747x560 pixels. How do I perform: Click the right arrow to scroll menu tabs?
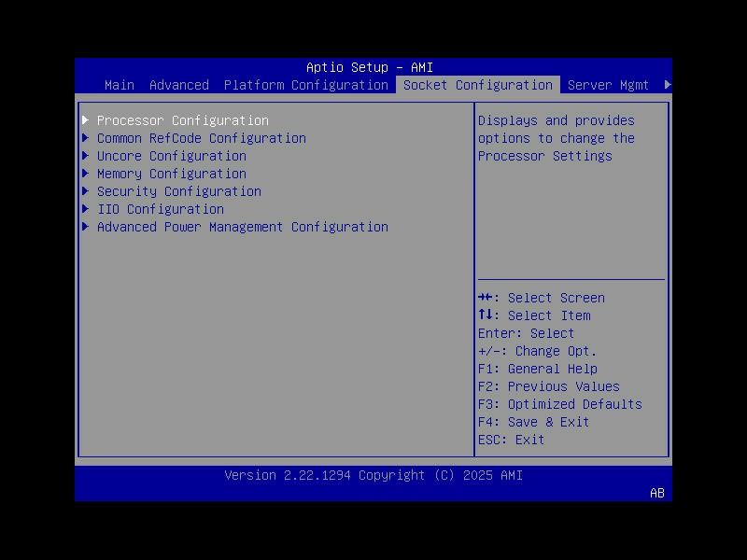click(666, 85)
